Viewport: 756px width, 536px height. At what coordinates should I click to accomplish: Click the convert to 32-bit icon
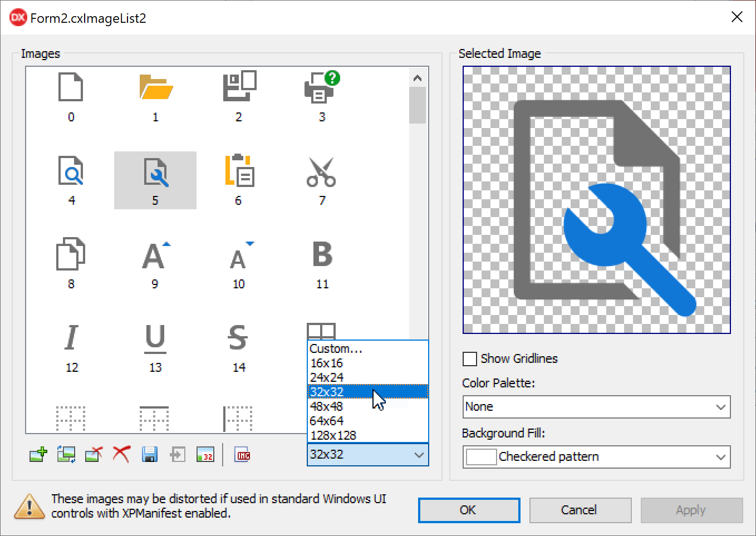tap(205, 455)
